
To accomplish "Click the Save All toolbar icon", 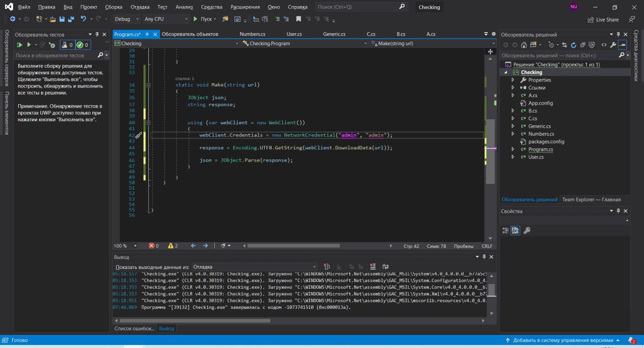I will click(x=70, y=19).
